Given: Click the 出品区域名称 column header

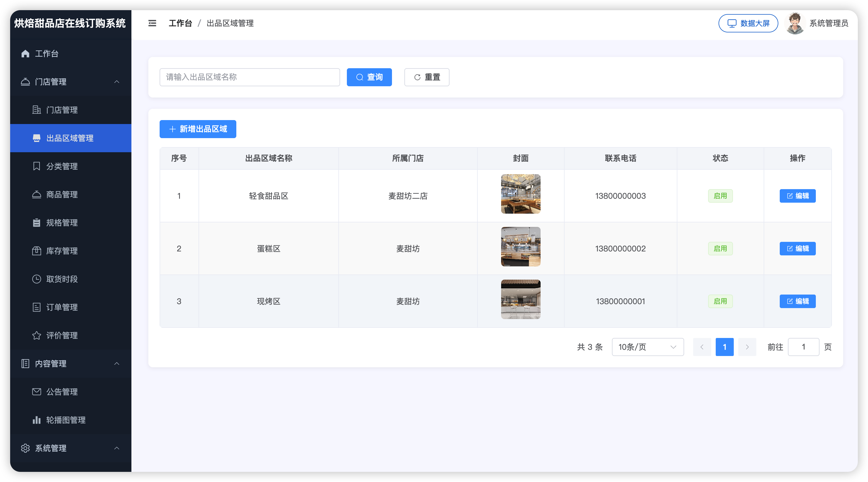Looking at the screenshot, I should (268, 158).
